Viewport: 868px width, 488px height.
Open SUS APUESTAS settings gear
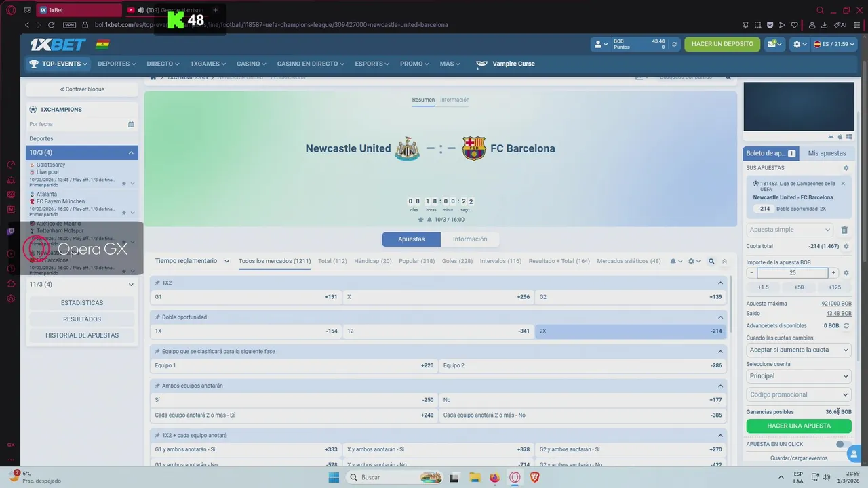pyautogui.click(x=846, y=168)
